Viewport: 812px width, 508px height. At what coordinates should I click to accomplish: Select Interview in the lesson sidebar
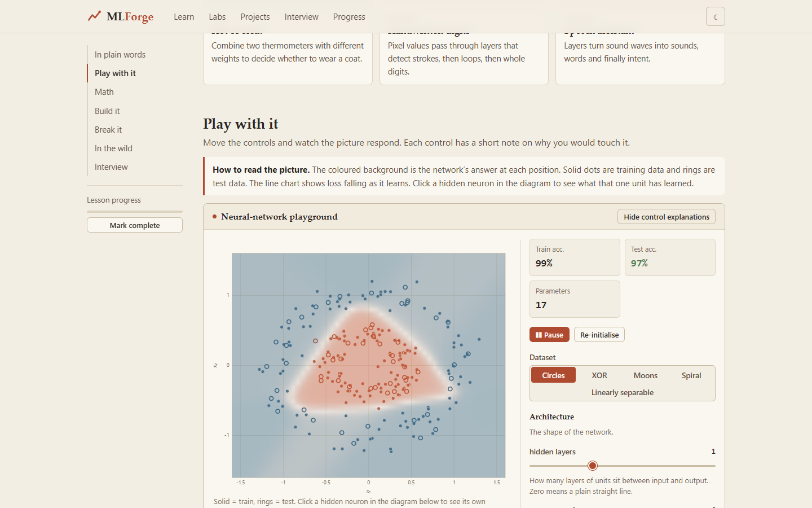(x=111, y=167)
